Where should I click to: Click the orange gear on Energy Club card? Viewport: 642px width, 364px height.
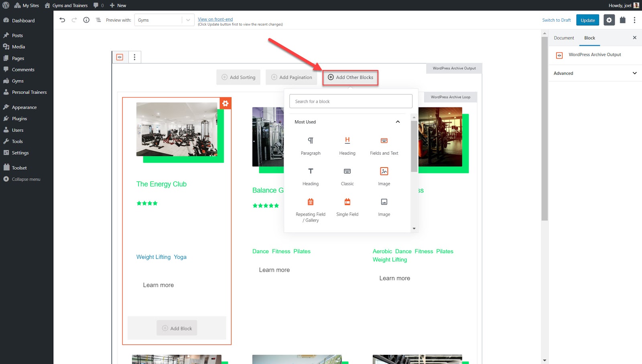226,103
